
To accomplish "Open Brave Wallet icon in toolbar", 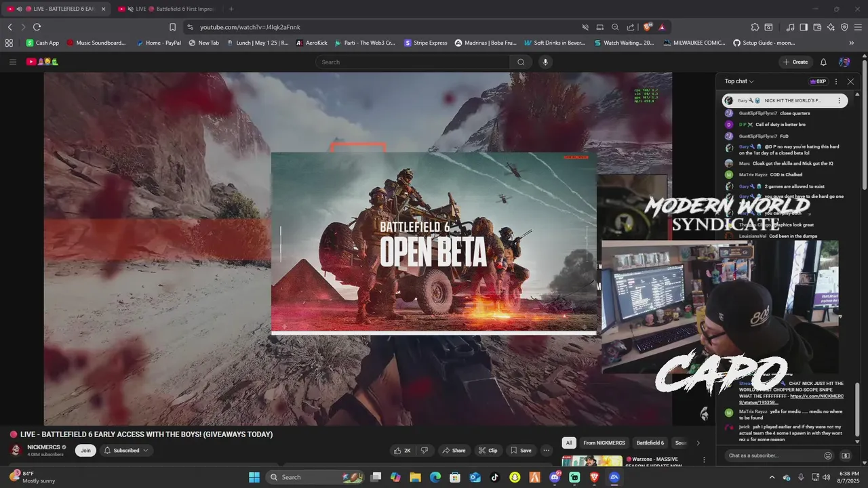I will 817,27.
